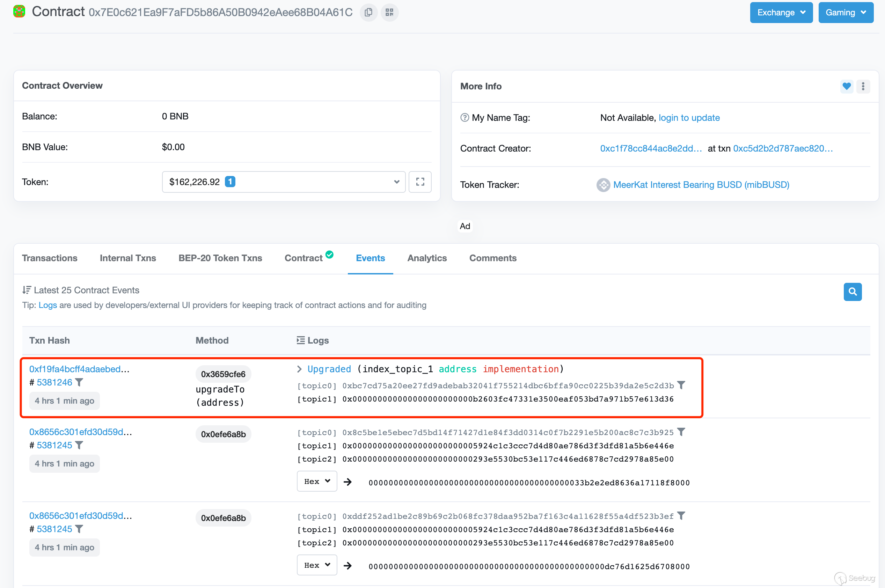Viewport: 885px width, 588px height.
Task: Filter events by block 5381246
Action: point(79,382)
